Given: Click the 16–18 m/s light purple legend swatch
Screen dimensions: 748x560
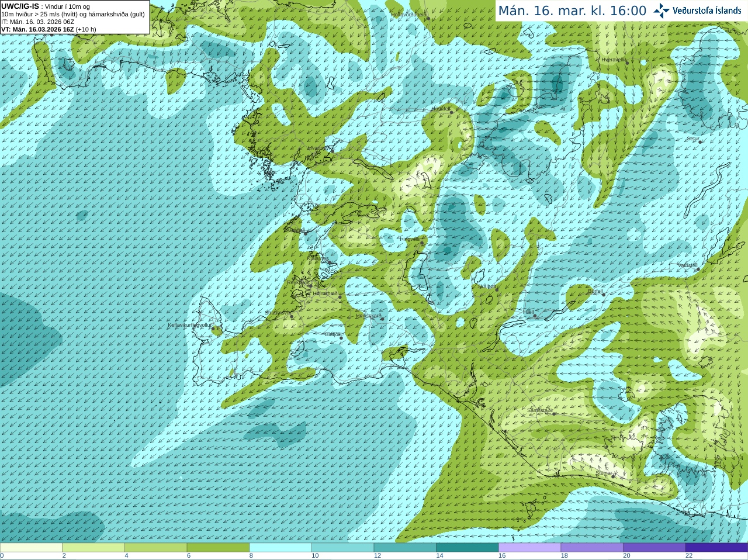Looking at the screenshot, I should click(x=530, y=548).
